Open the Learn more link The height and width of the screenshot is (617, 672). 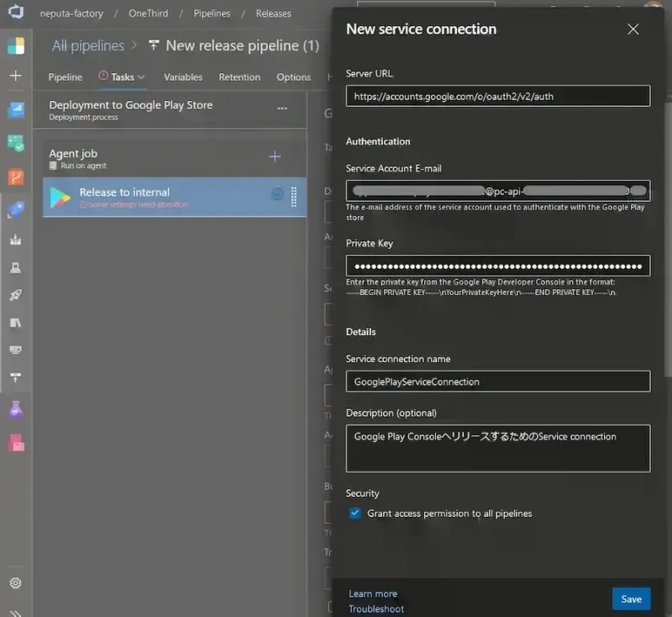tap(373, 593)
